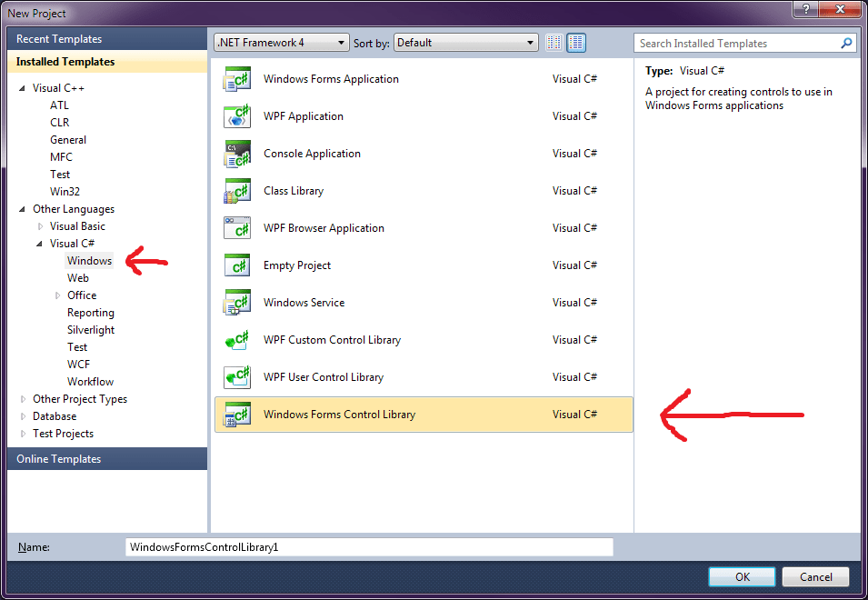Collapse the Visual C++ tree node

click(22, 88)
